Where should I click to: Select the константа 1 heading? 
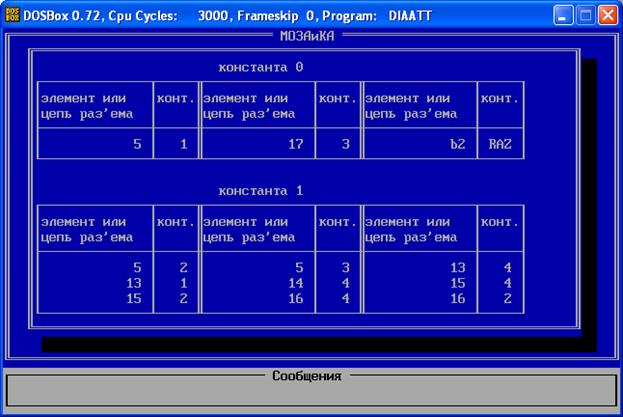[260, 190]
